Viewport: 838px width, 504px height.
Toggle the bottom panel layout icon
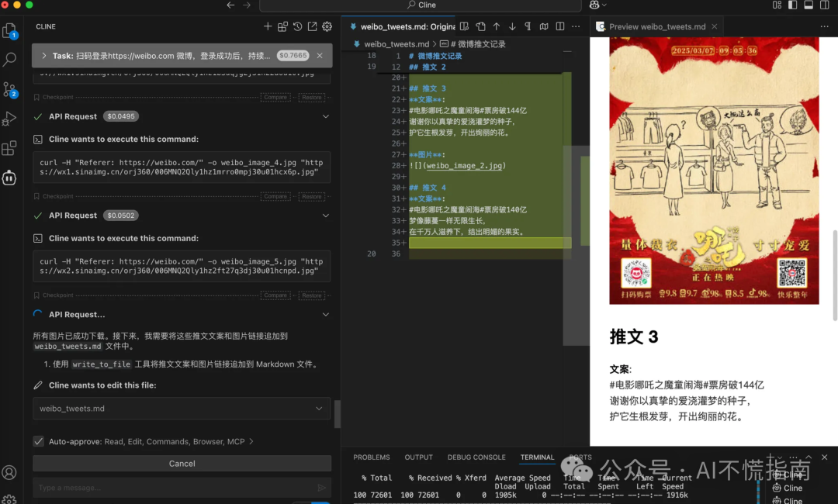[x=809, y=5]
